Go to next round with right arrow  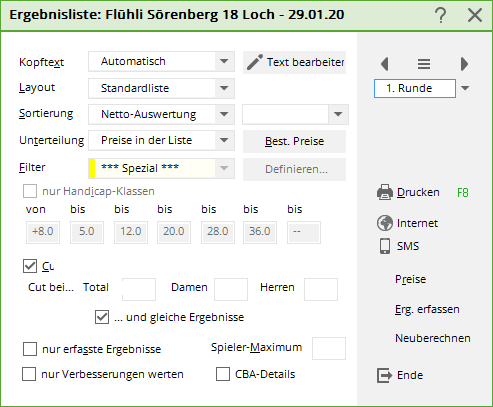[x=464, y=64]
